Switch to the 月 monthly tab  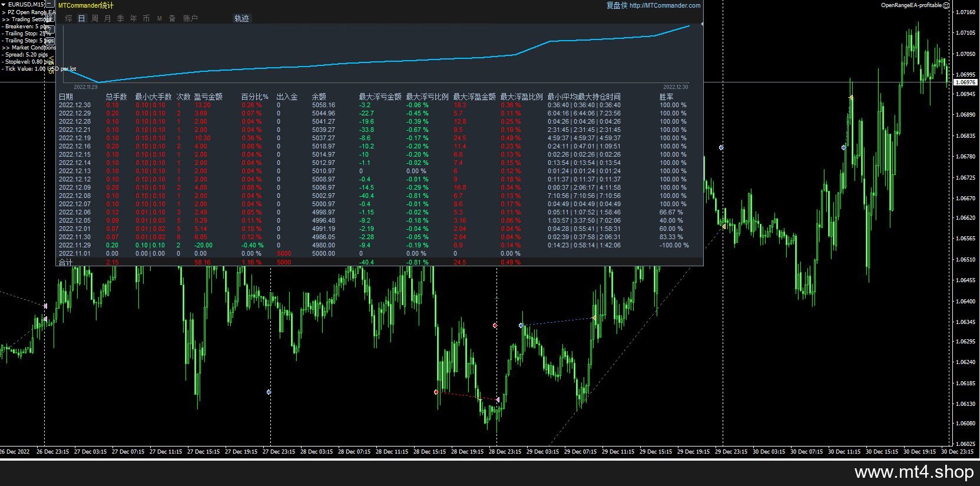point(107,18)
